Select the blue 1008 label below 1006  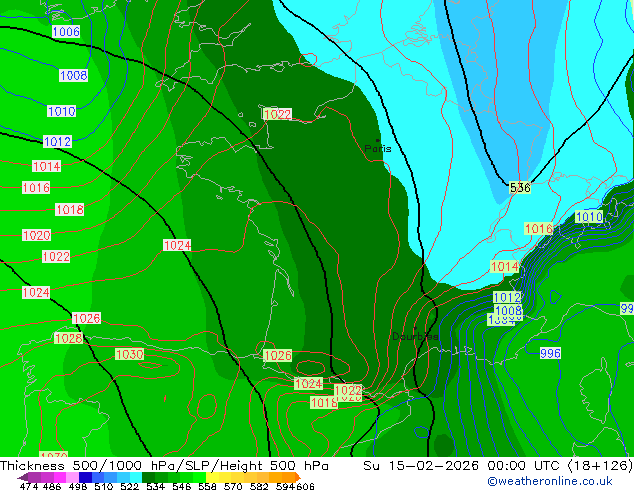(x=74, y=76)
